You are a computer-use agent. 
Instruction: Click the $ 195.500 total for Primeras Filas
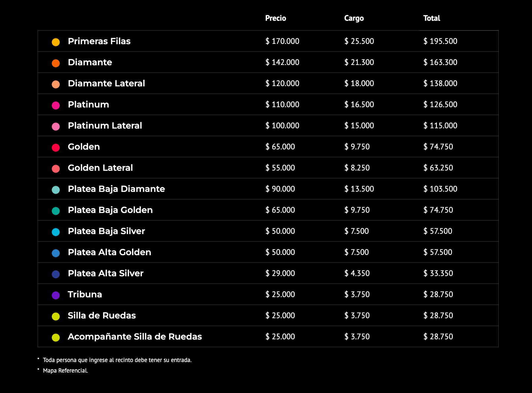click(x=440, y=41)
